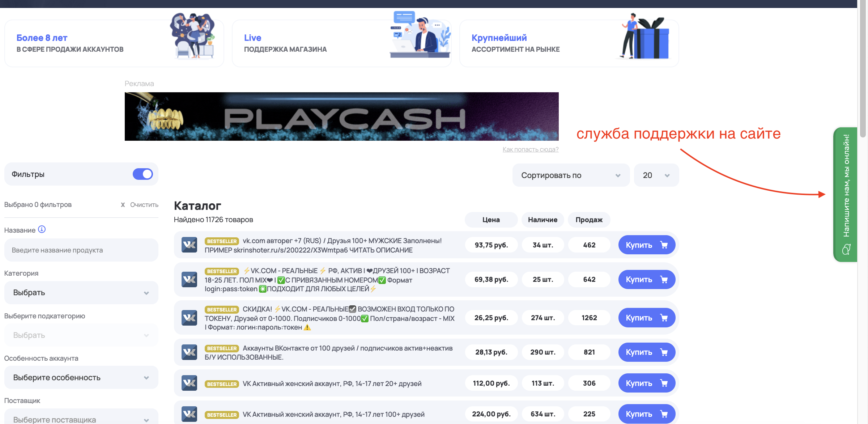This screenshot has height=424, width=868.
Task: Toggle the Фильтры switch off
Action: click(143, 174)
